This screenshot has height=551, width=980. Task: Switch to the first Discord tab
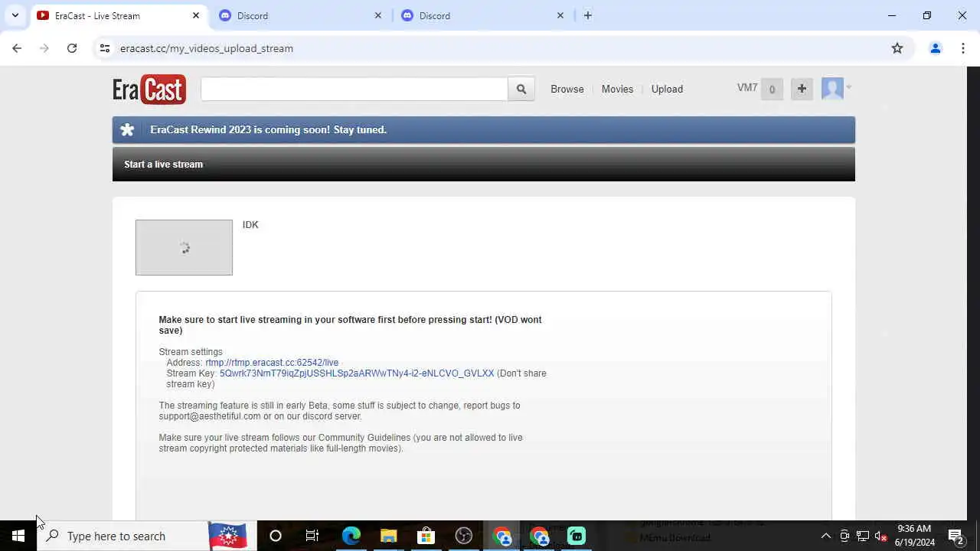[x=300, y=15]
